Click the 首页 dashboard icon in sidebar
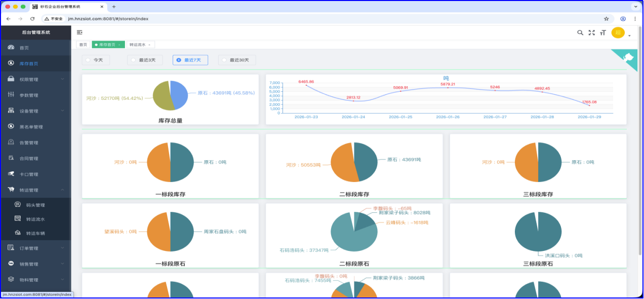Viewport: 644px width, 299px height. click(11, 48)
